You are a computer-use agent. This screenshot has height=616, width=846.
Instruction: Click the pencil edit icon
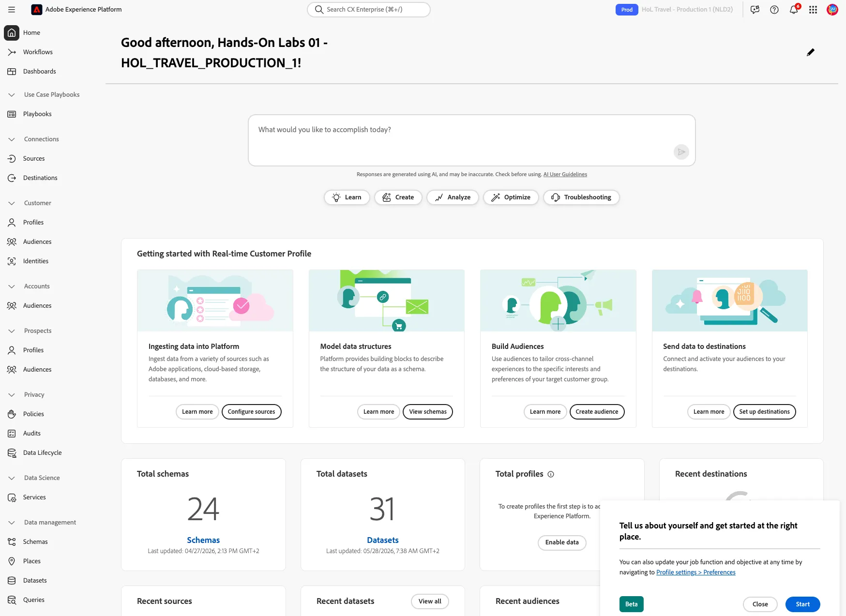[811, 52]
